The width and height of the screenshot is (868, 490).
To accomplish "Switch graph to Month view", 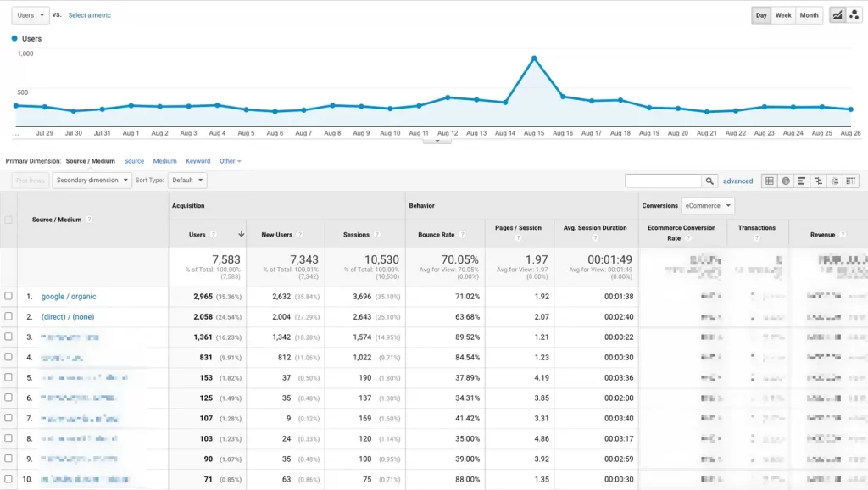I will pos(809,15).
